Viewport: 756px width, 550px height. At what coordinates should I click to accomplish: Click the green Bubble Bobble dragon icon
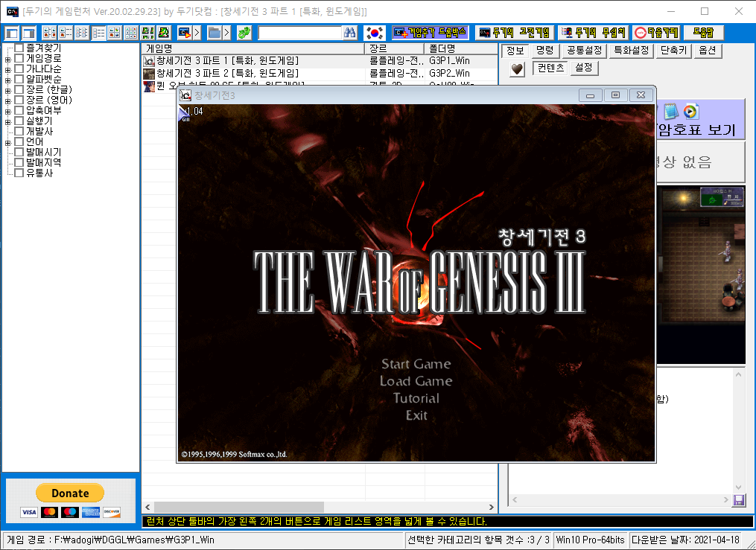pos(164,33)
